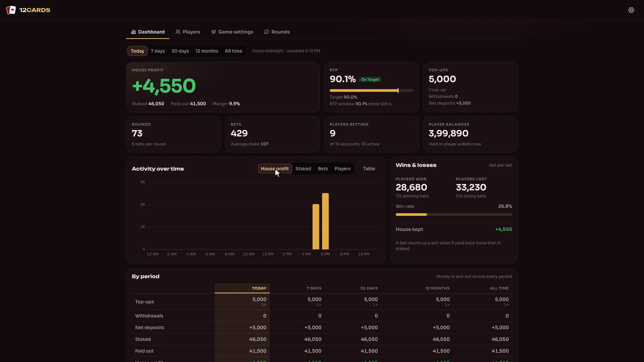Switch range to All time
This screenshot has width=644, height=362.
click(x=233, y=51)
